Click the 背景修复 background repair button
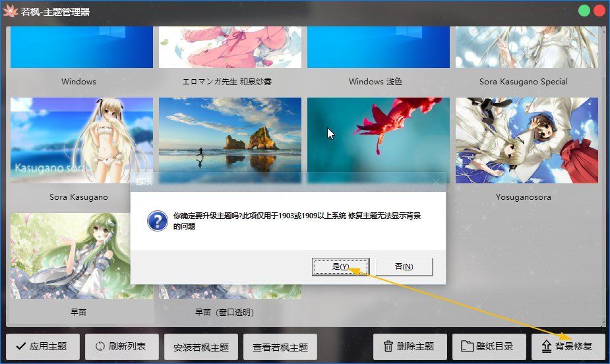The image size is (610, 364). [568, 346]
